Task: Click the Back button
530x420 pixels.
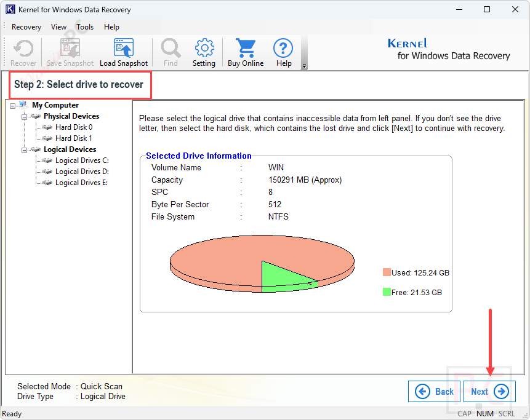Action: coord(434,391)
